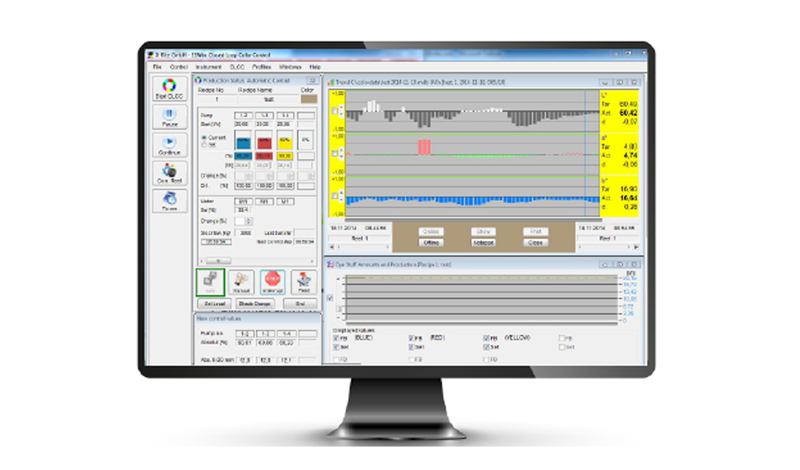
Task: Toggle the L* trend chart checkbox
Action: [x=335, y=111]
